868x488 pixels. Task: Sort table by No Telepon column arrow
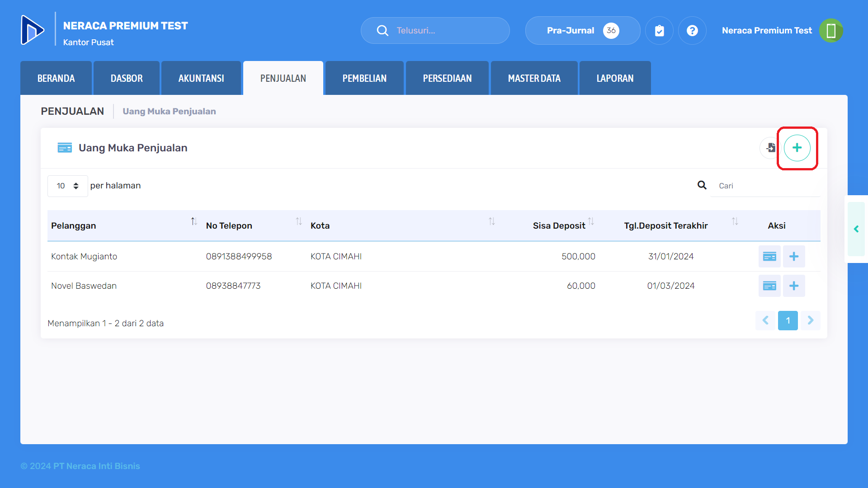[299, 221]
